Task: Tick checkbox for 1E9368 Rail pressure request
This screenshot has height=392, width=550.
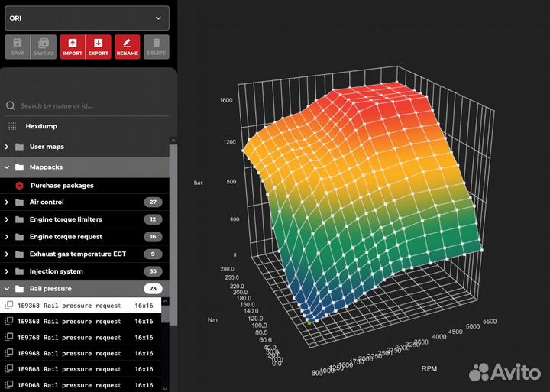Action: point(9,305)
